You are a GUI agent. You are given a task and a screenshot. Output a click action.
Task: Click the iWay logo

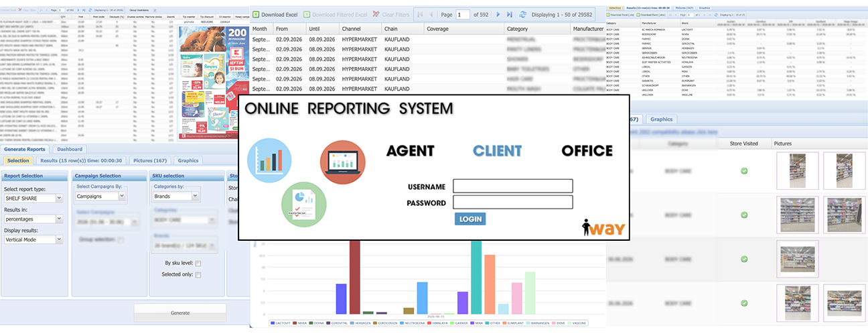[603, 227]
